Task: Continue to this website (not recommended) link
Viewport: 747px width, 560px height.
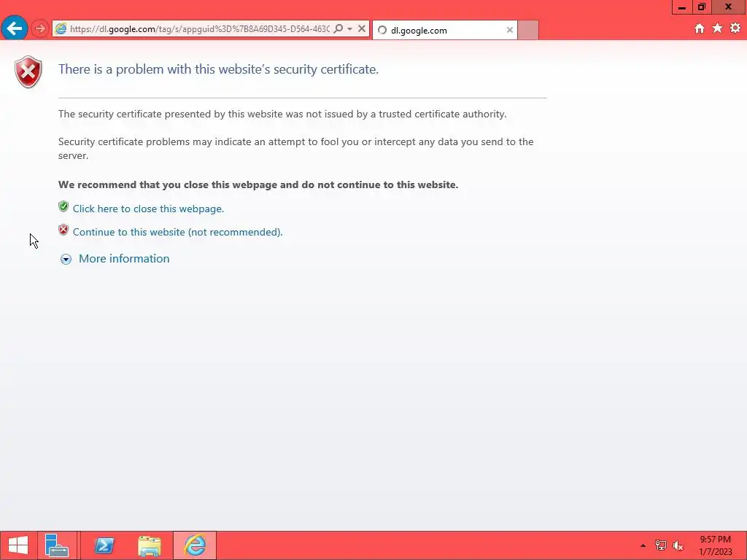Action: (x=178, y=232)
